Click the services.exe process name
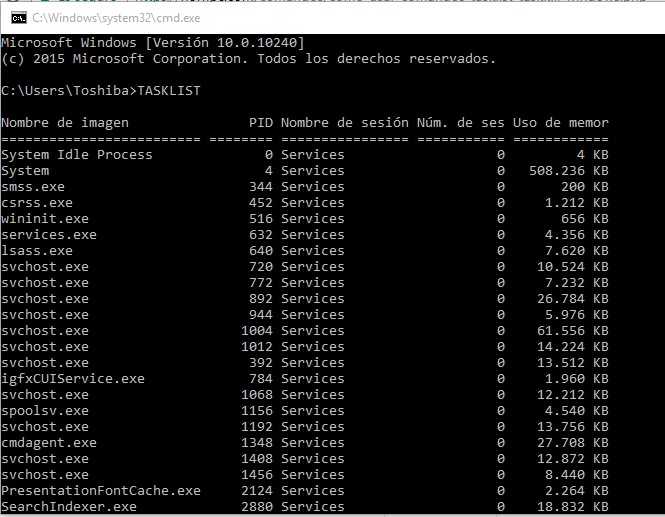This screenshot has height=517, width=665. [49, 235]
